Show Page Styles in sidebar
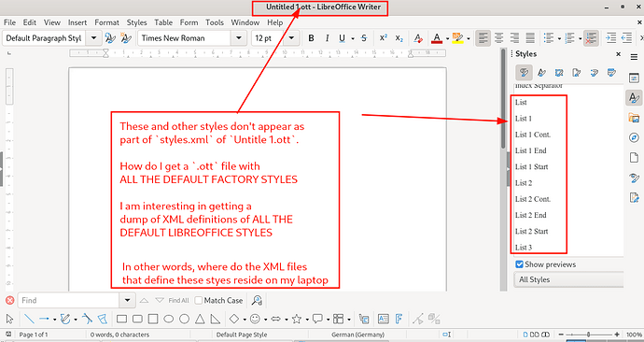Image resolution: width=644 pixels, height=342 pixels. 576,73
